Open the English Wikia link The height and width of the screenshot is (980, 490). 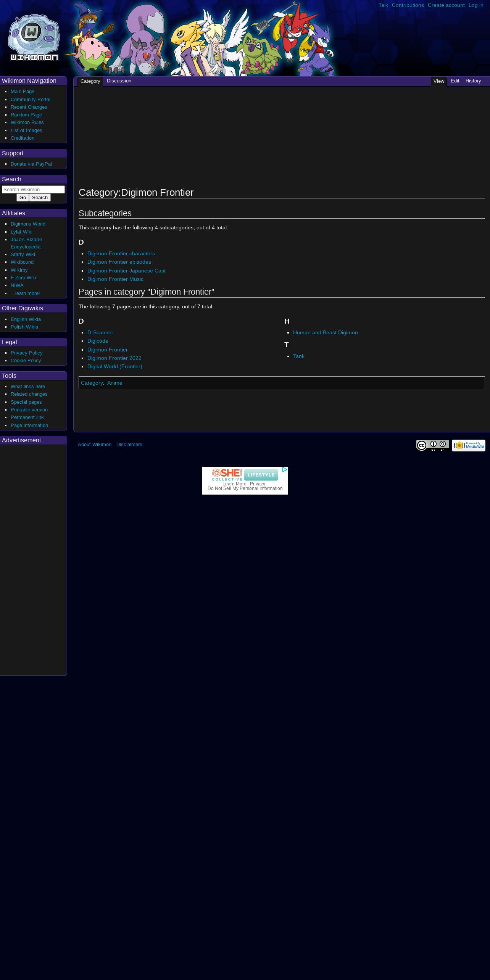[26, 319]
